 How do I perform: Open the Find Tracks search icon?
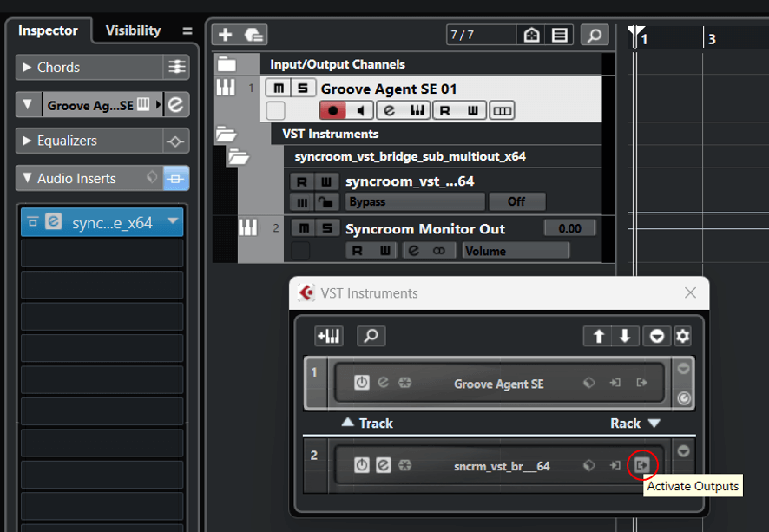click(x=594, y=35)
